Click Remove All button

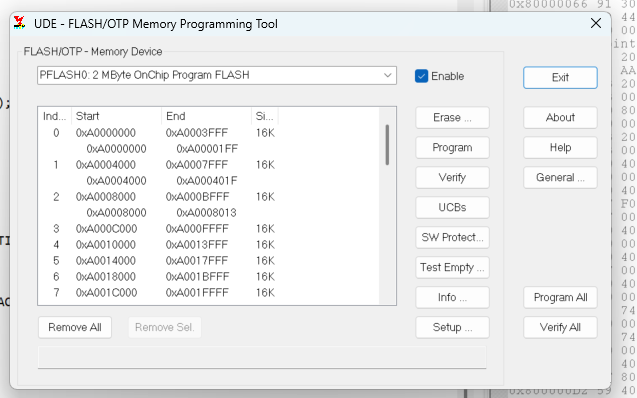(x=75, y=327)
